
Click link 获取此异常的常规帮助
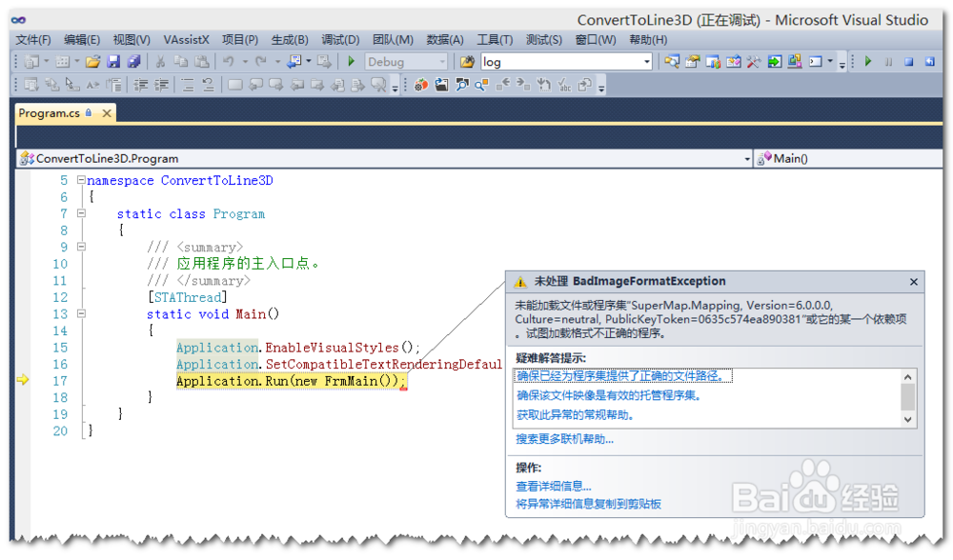[577, 415]
